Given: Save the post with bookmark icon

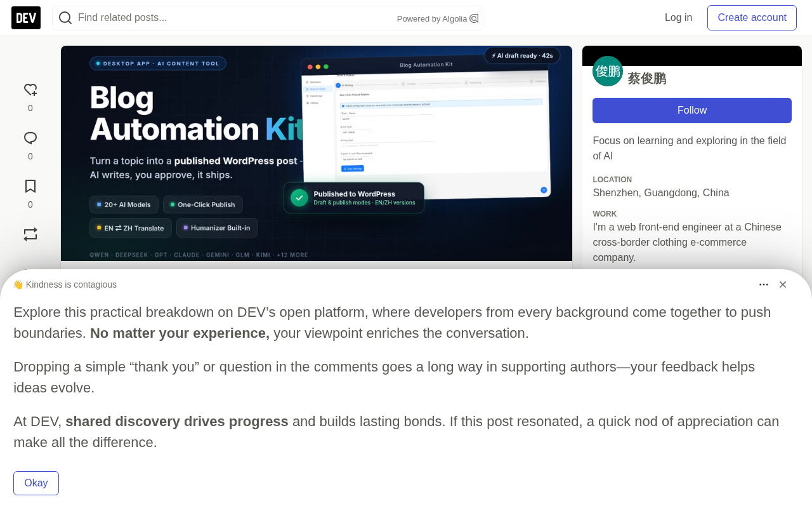Looking at the screenshot, I should [x=30, y=186].
